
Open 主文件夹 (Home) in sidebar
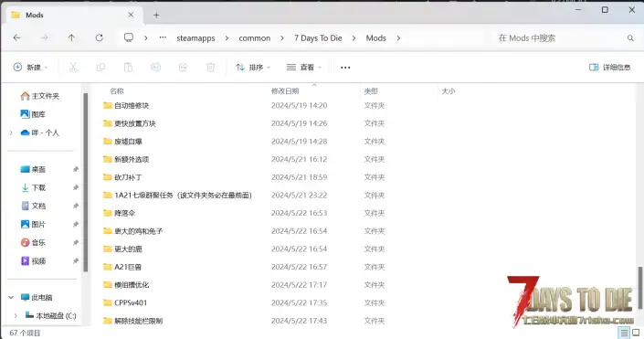(40, 96)
